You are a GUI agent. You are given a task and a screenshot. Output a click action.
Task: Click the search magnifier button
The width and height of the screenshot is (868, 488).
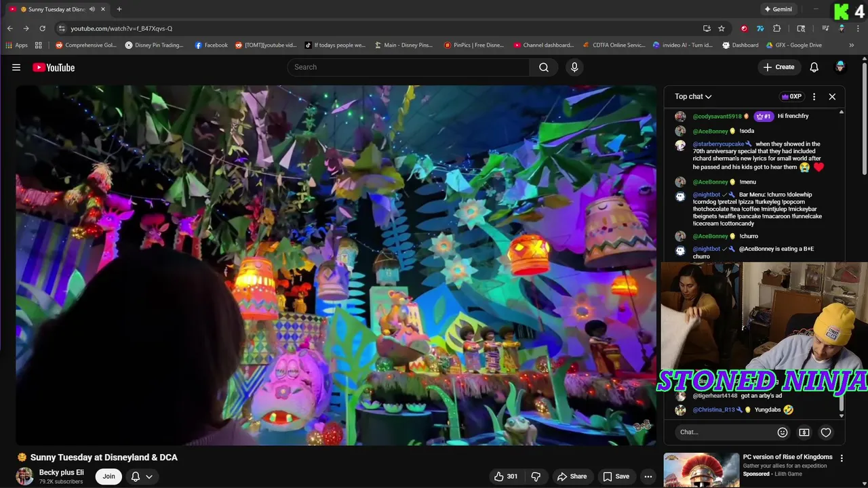[543, 67]
